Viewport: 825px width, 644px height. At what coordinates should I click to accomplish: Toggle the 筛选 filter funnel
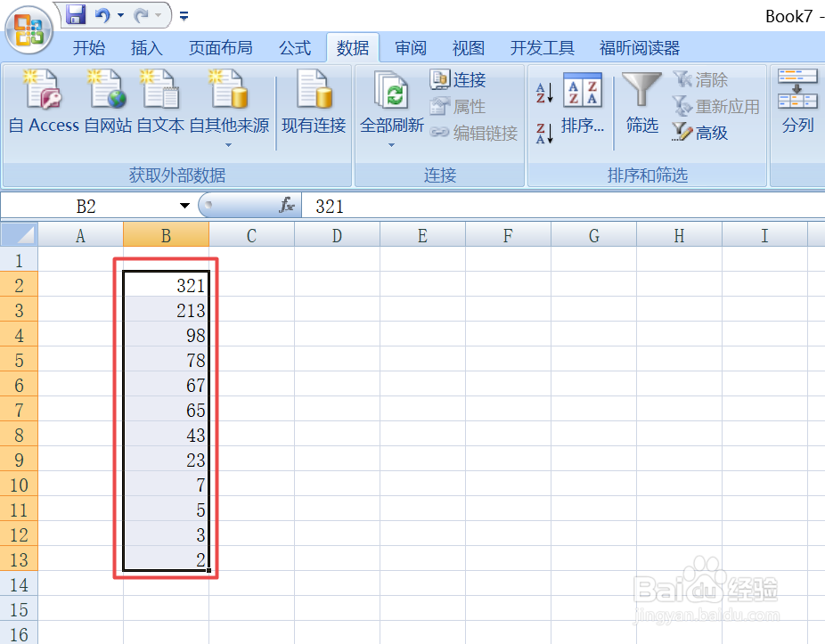point(641,103)
